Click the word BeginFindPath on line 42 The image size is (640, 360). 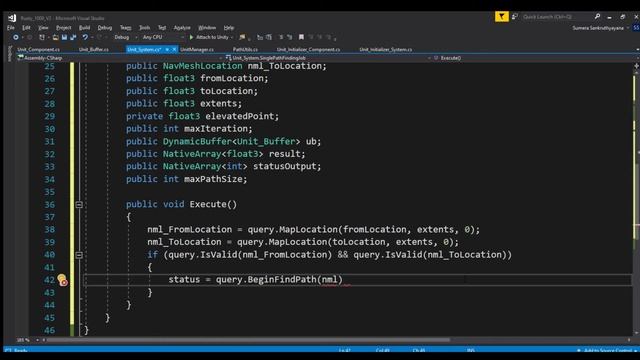click(282, 280)
